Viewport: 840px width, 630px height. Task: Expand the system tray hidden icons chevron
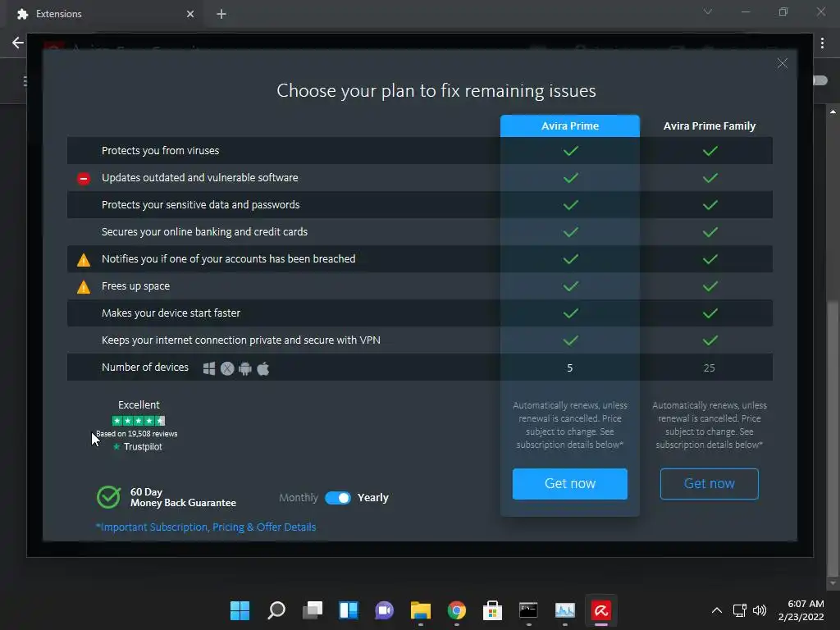pyautogui.click(x=717, y=610)
